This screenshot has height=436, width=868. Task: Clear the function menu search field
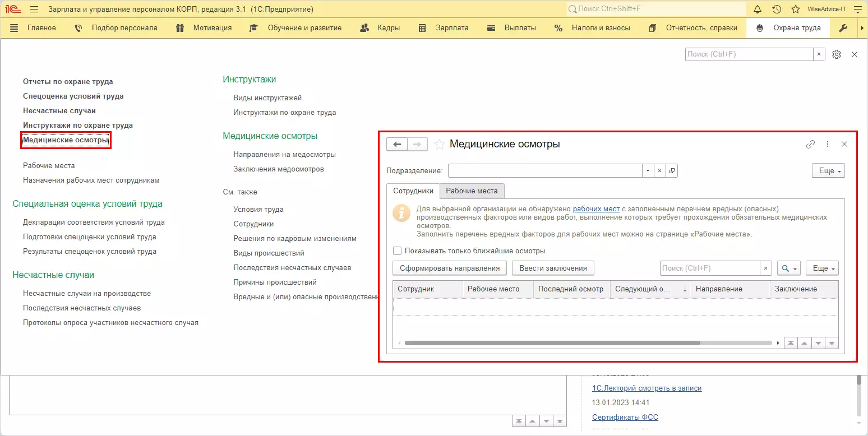pos(819,54)
